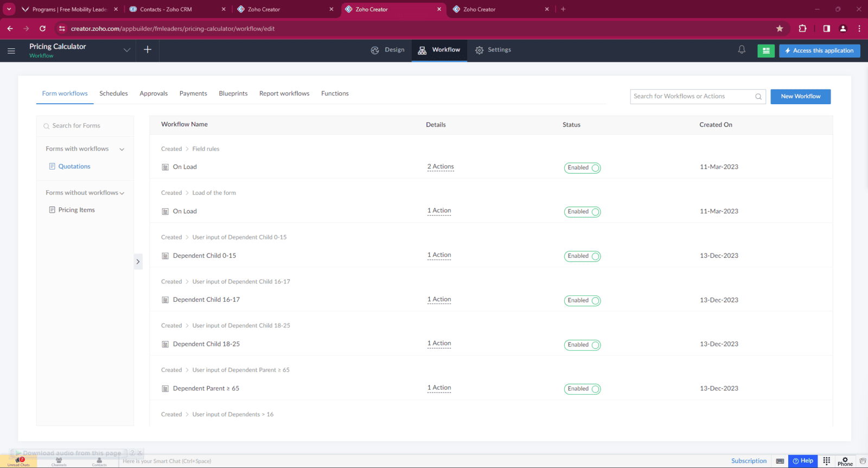Open the Help button in bottom bar

click(803, 461)
